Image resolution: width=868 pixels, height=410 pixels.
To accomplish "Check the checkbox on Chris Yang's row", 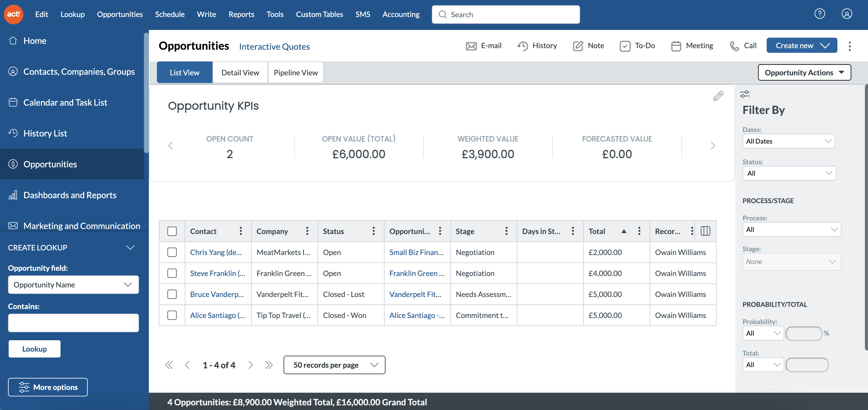I will (172, 252).
